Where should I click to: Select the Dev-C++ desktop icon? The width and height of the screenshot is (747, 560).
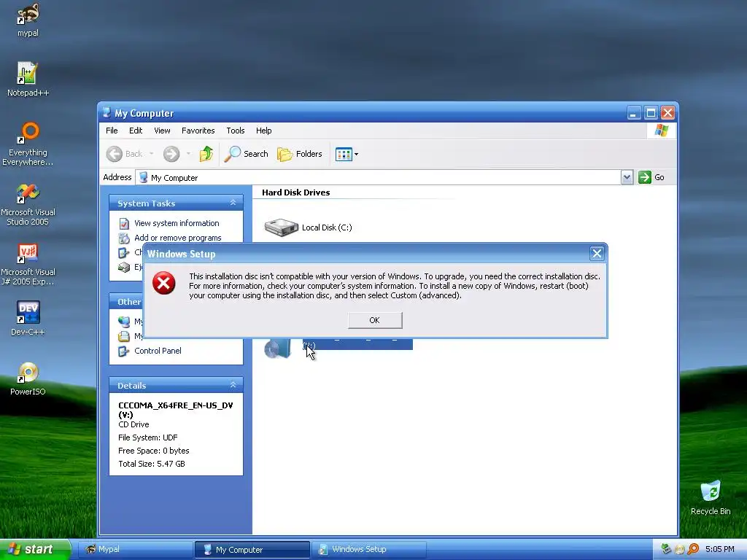[28, 318]
